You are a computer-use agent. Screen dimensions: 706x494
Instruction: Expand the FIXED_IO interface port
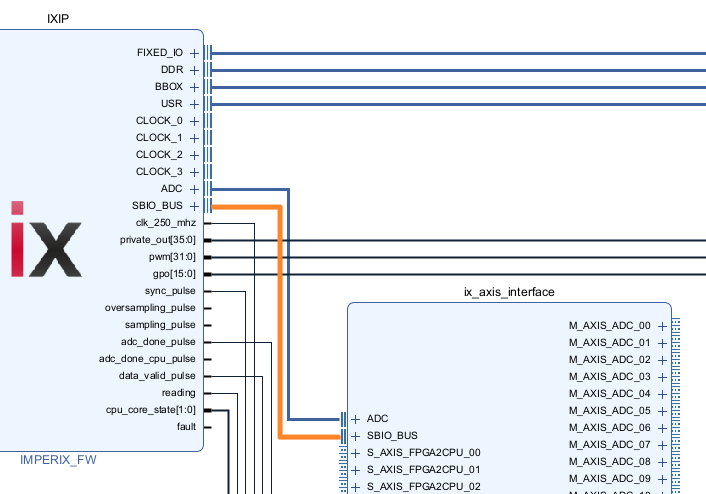(195, 53)
